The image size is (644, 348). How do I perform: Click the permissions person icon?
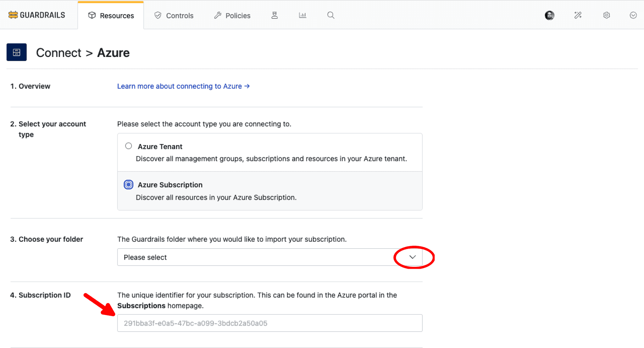pos(275,15)
